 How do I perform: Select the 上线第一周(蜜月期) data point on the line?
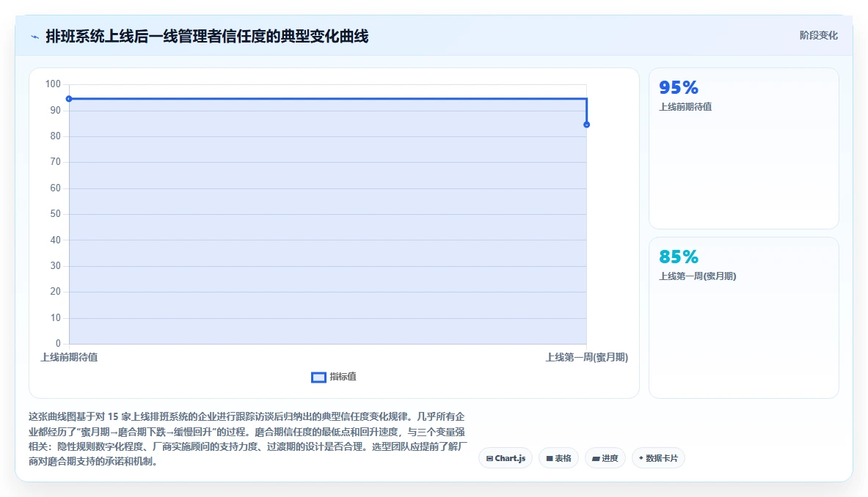(587, 125)
